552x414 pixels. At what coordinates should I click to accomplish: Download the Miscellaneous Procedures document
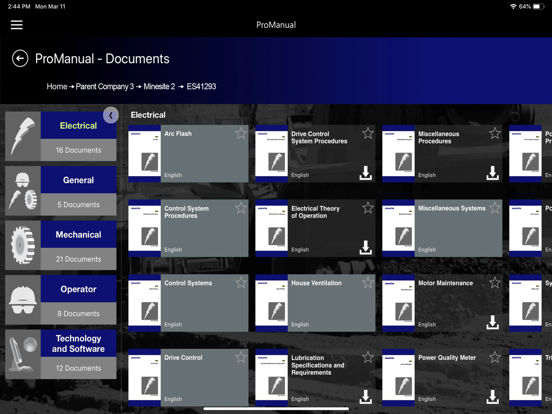493,173
